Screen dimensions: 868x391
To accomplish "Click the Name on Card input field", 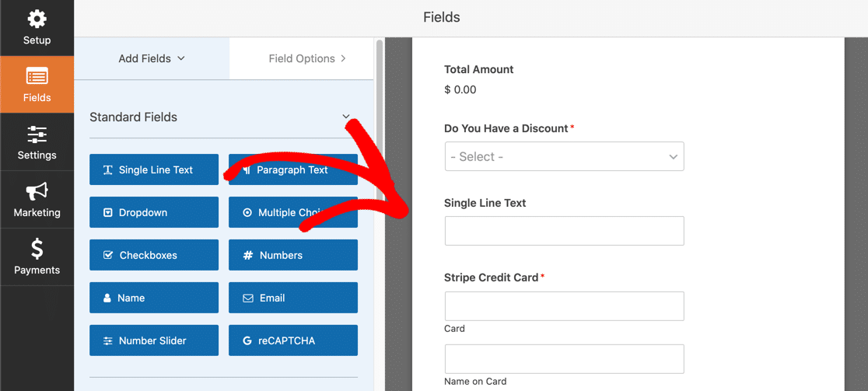I will (564, 359).
